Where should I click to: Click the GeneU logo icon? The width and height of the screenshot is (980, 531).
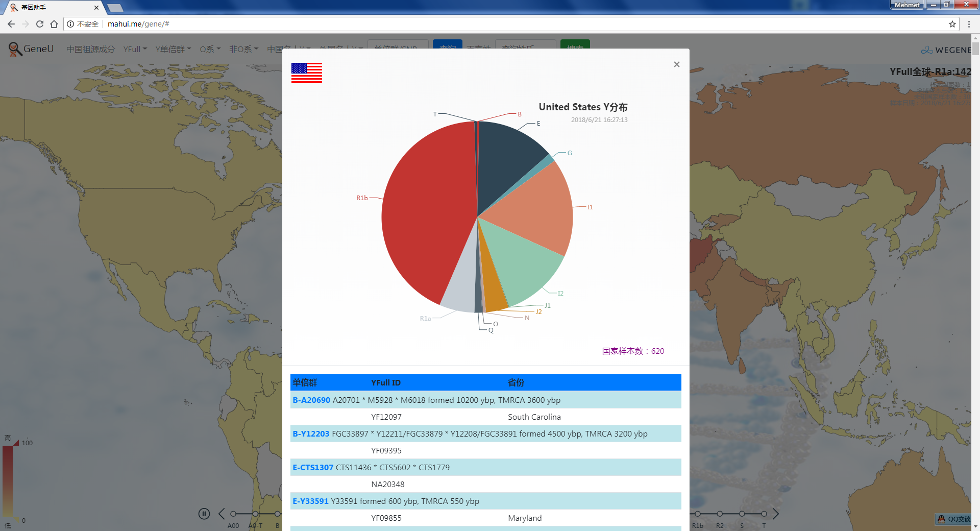click(15, 49)
